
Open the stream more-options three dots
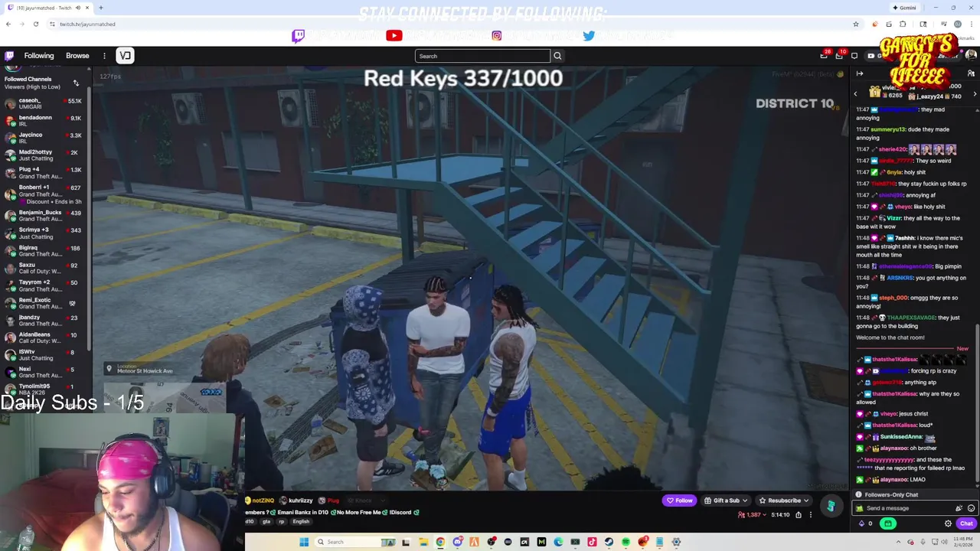[810, 515]
